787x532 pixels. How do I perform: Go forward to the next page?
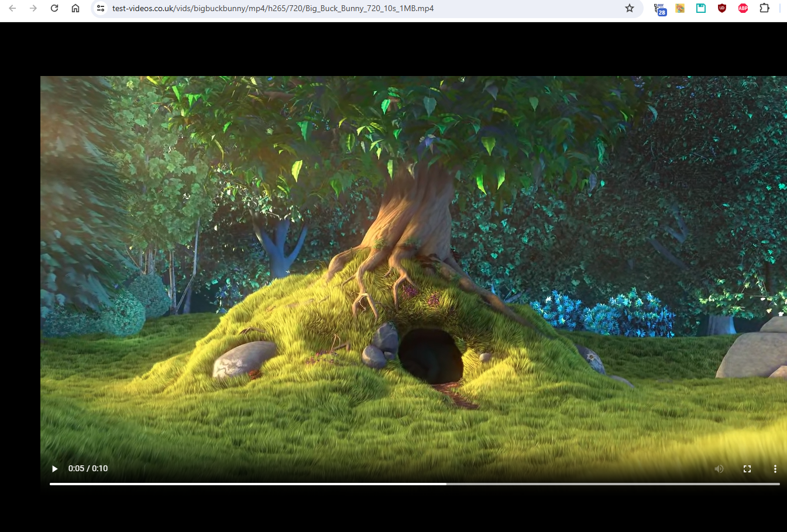(x=33, y=8)
